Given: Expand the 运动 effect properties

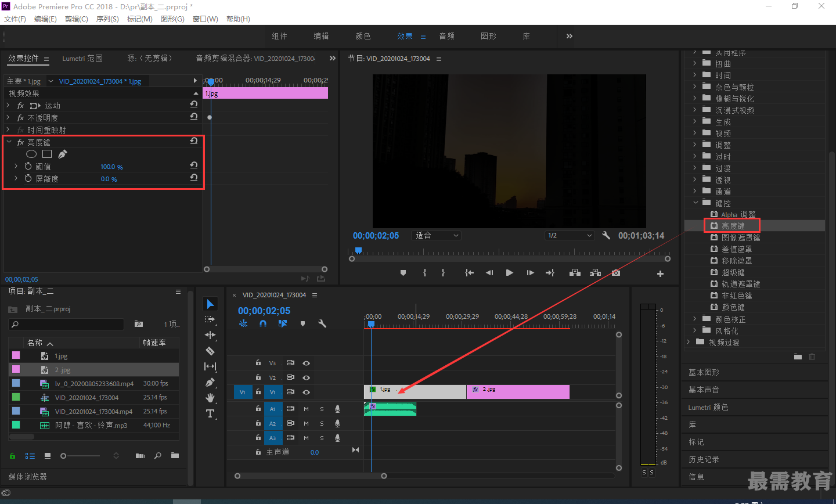Looking at the screenshot, I should [8, 105].
